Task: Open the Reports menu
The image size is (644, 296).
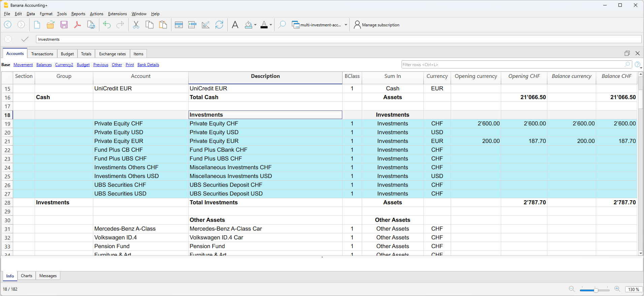Action: 78,14
